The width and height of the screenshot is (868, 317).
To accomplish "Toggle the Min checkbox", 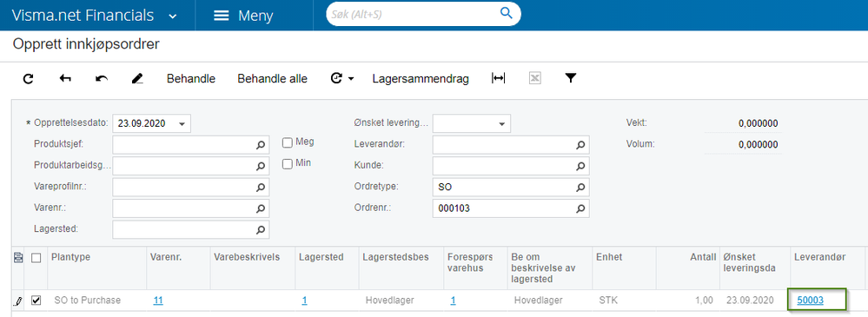I will pos(288,164).
